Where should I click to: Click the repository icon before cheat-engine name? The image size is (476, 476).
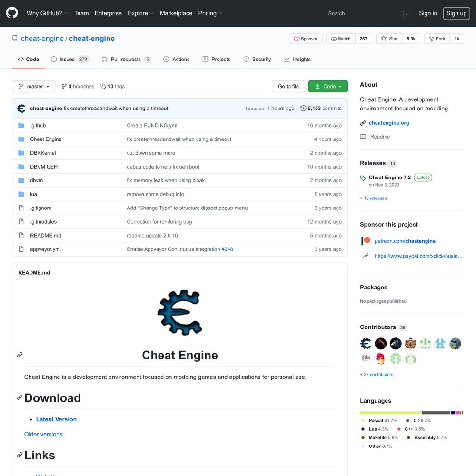point(15,38)
